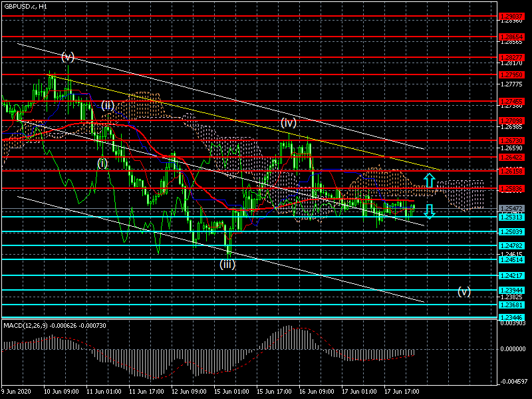The height and width of the screenshot is (399, 532).
Task: Click the 17 Jun 17:00 time axis label
Action: [x=402, y=392]
